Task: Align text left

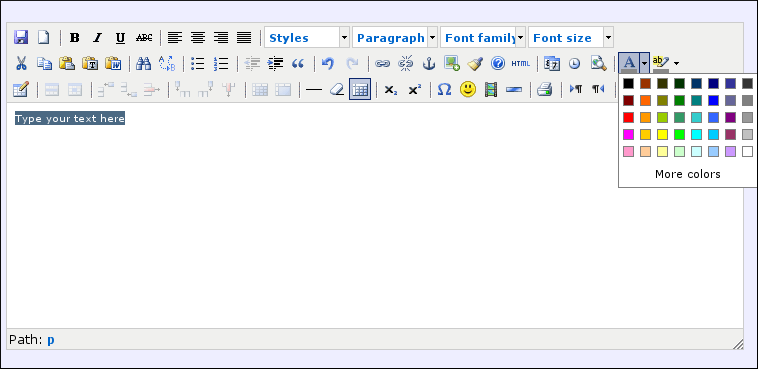Action: click(x=175, y=37)
